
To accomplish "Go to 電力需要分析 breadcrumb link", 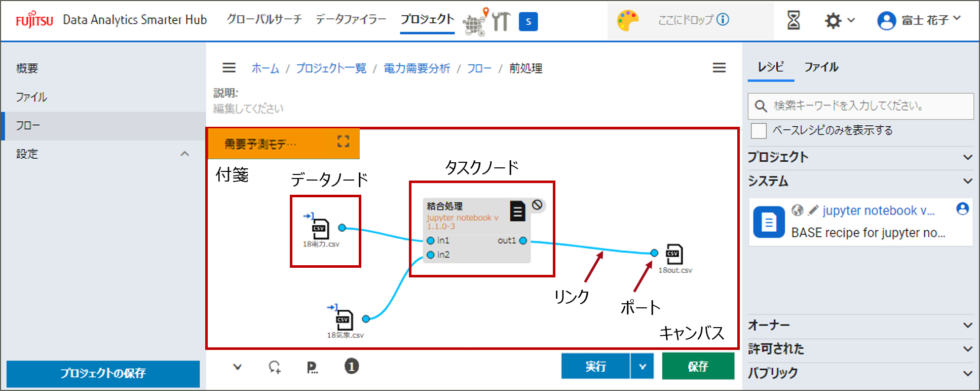I will click(x=417, y=68).
